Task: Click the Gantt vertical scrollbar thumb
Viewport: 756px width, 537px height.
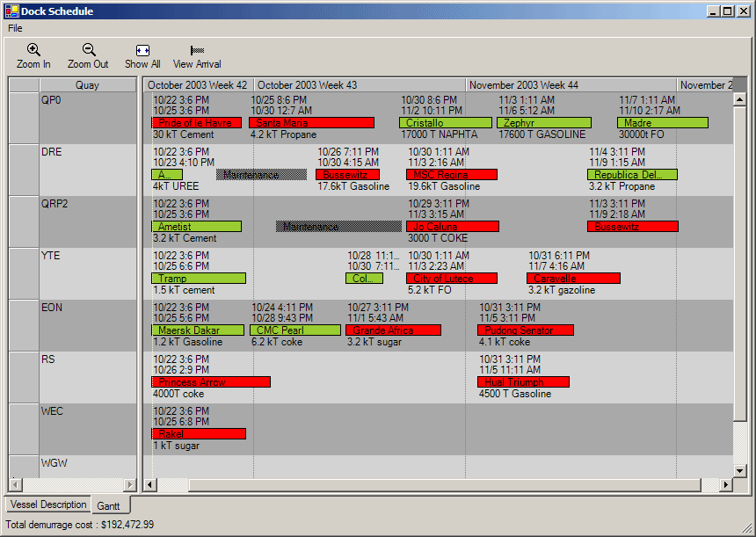Action: pos(740,263)
